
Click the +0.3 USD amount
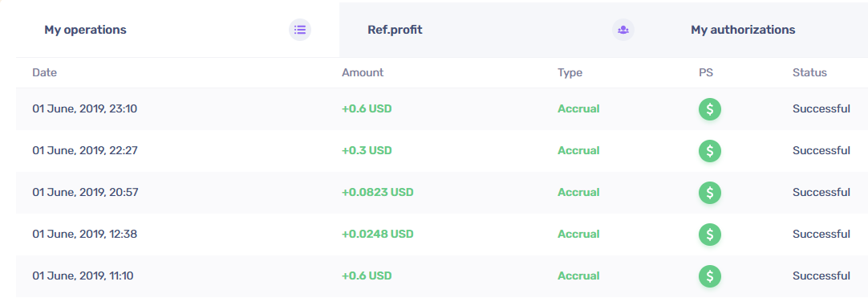[367, 151]
